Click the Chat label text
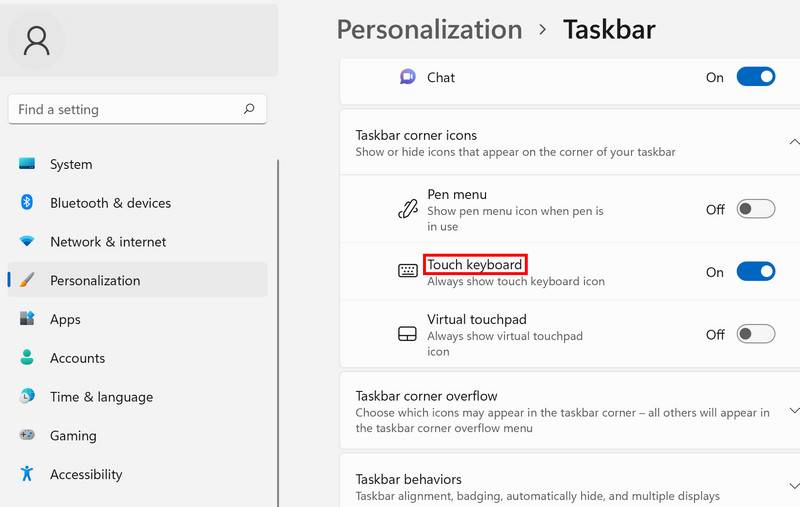The height and width of the screenshot is (507, 800). point(441,78)
